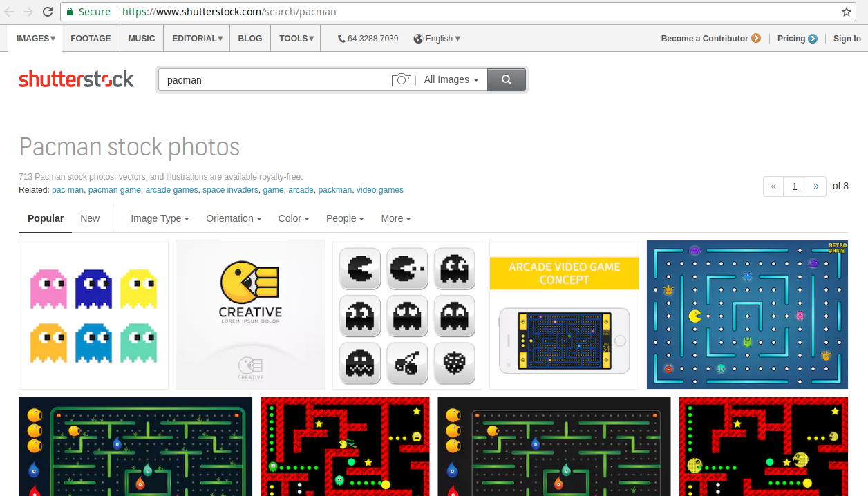The image size is (868, 496).
Task: Expand the More filters dropdown
Action: pyautogui.click(x=396, y=218)
